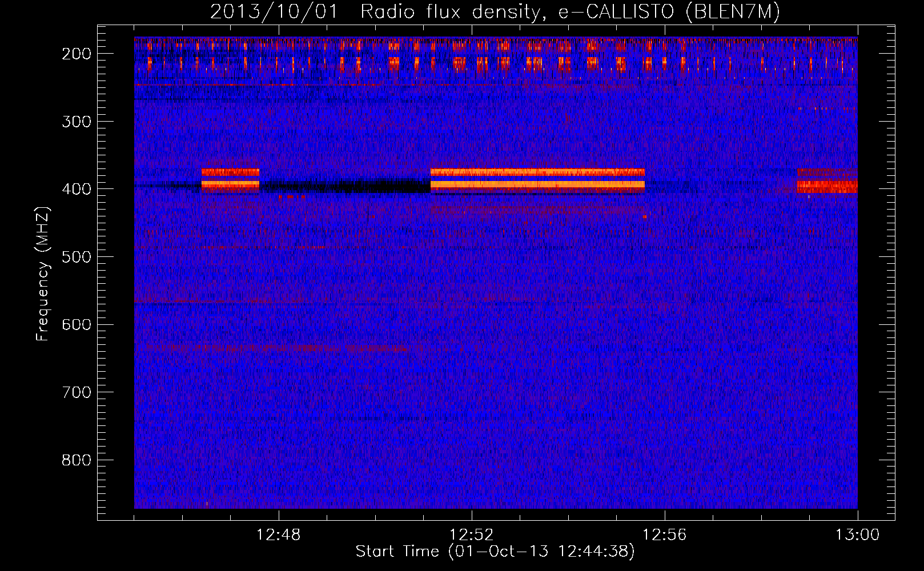The width and height of the screenshot is (924, 571).
Task: Click the long bright emission band near 12:52
Action: [537, 180]
